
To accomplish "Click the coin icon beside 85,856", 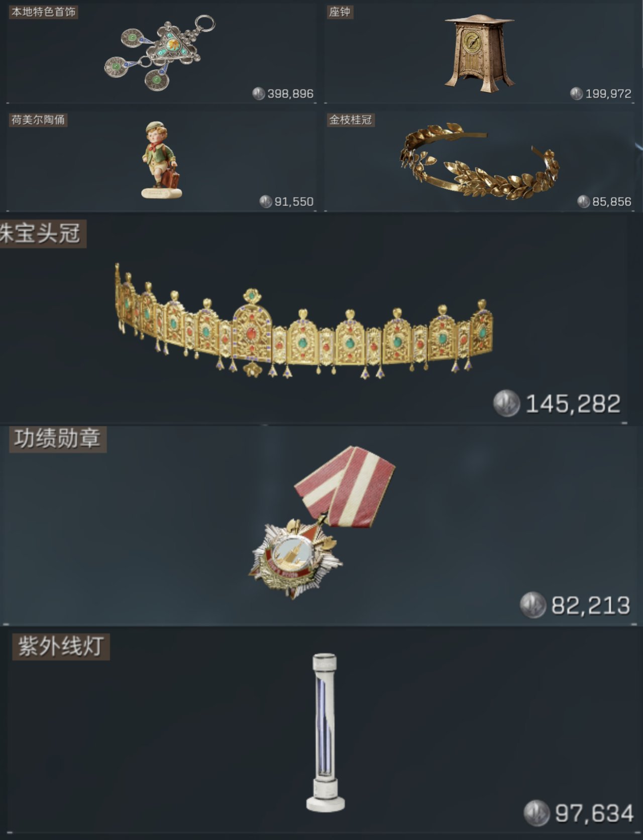I will point(584,201).
